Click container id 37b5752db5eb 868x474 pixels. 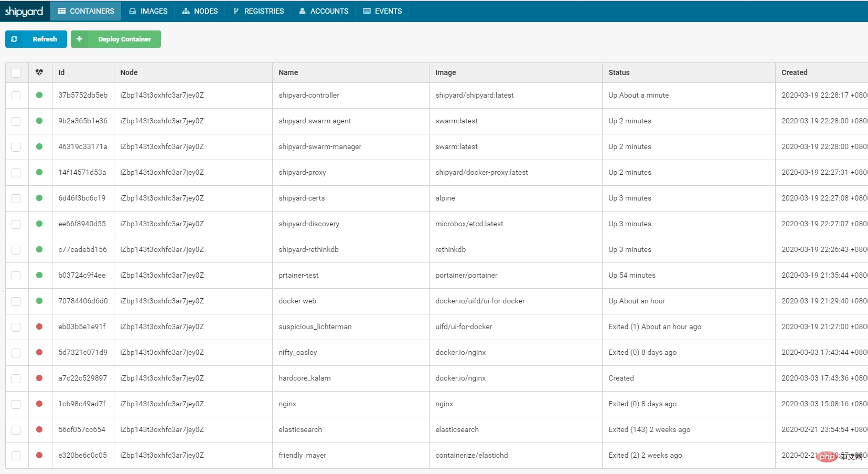(x=83, y=95)
